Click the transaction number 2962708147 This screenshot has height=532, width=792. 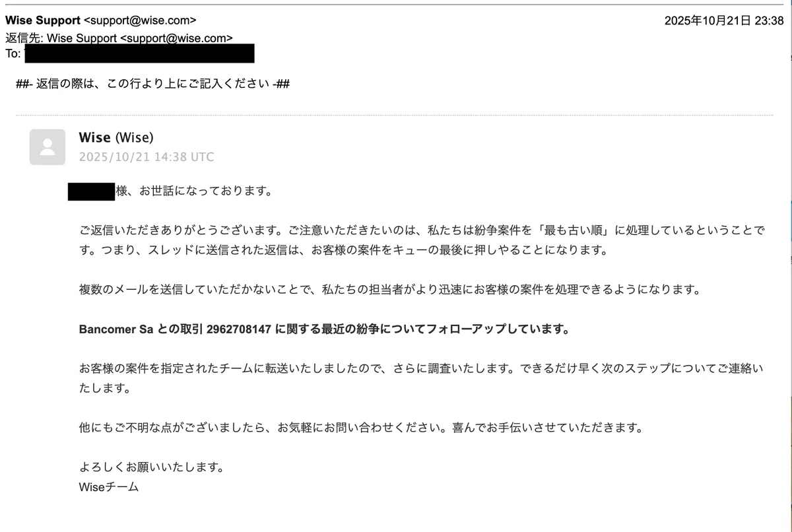[x=238, y=329]
